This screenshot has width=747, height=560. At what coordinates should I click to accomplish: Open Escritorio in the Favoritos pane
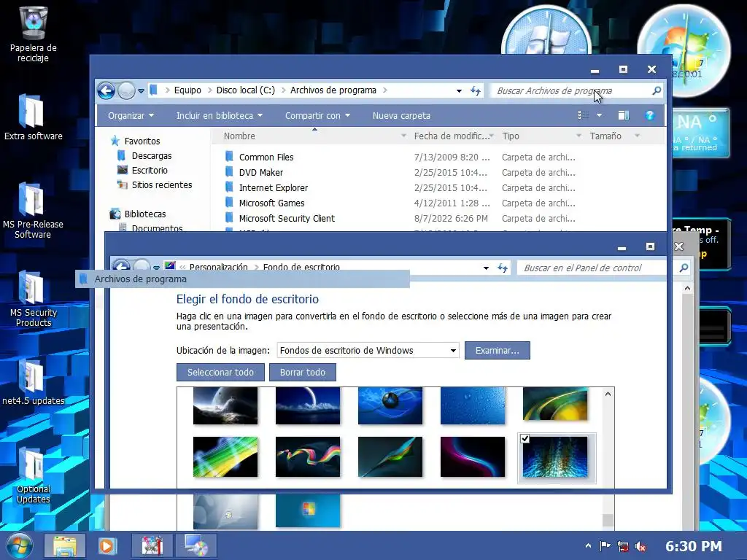tap(150, 170)
